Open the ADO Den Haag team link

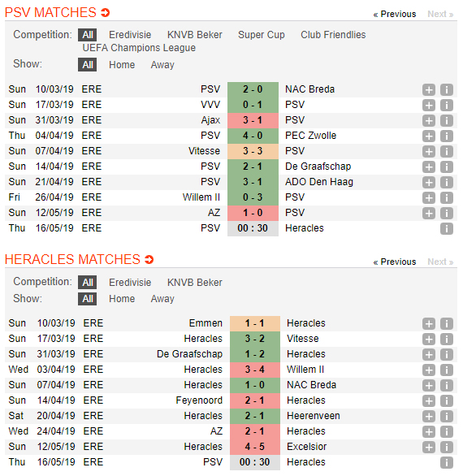(x=319, y=182)
